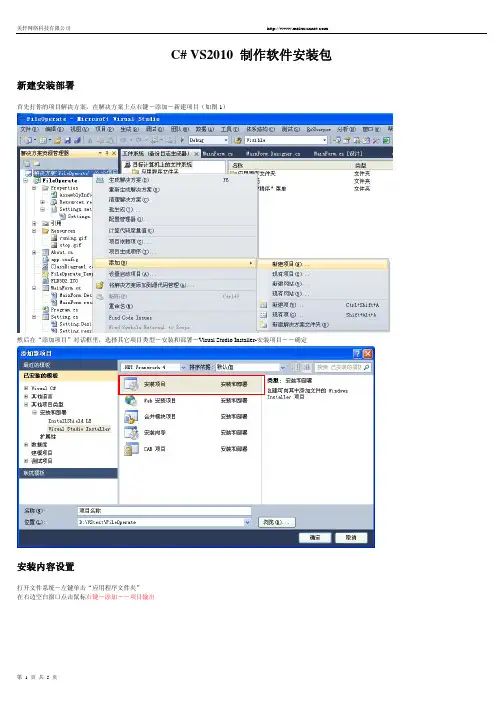Click the help question-mark icon in 添加新项目 dialog
Image resolution: width=503 pixels, height=711 pixels.
357,353
